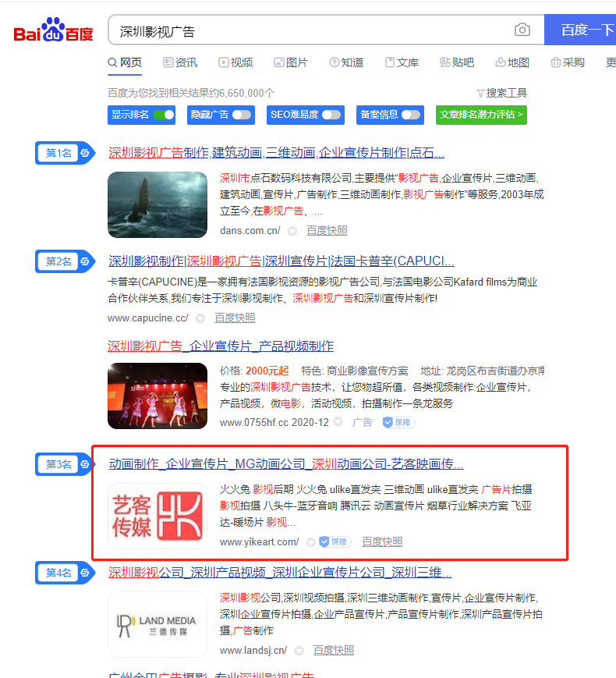Click the 广告 label under 0755hf result

[363, 422]
